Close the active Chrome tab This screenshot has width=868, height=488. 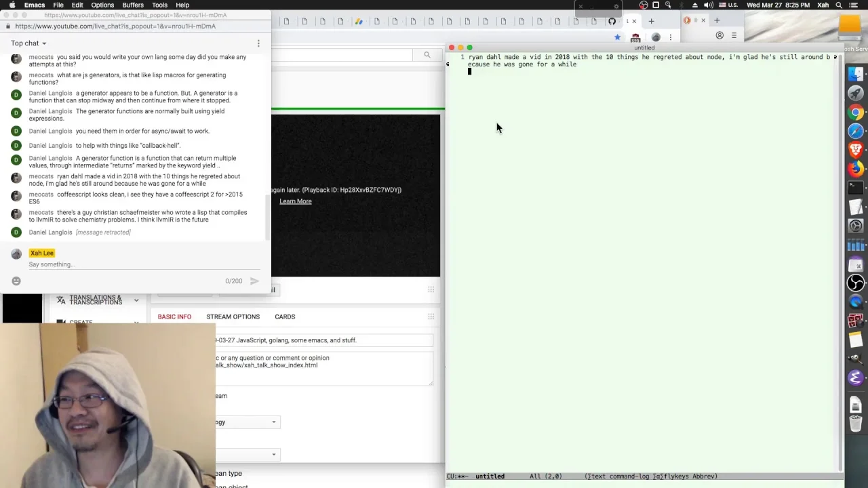click(634, 21)
